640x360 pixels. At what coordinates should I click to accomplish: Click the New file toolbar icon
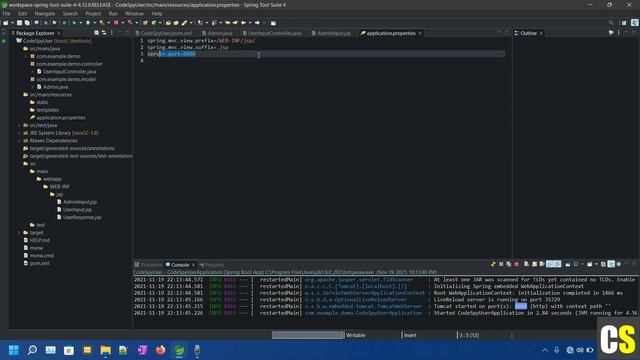tap(5, 23)
